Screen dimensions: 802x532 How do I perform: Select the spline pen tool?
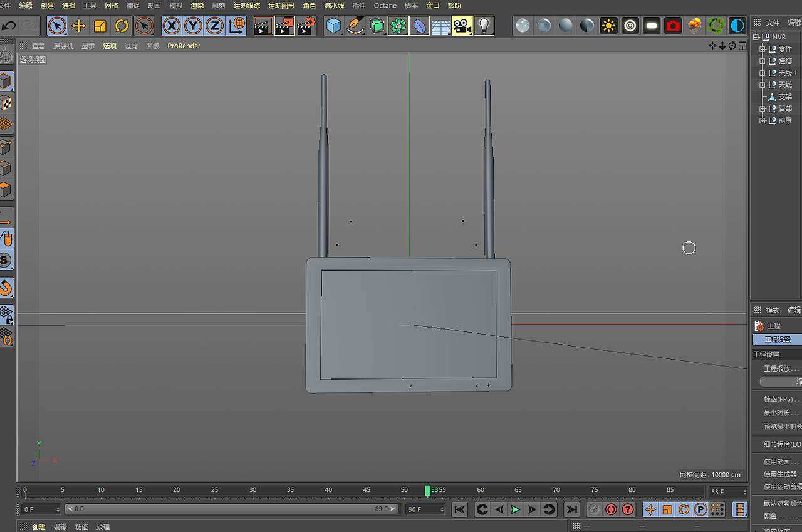tap(355, 26)
